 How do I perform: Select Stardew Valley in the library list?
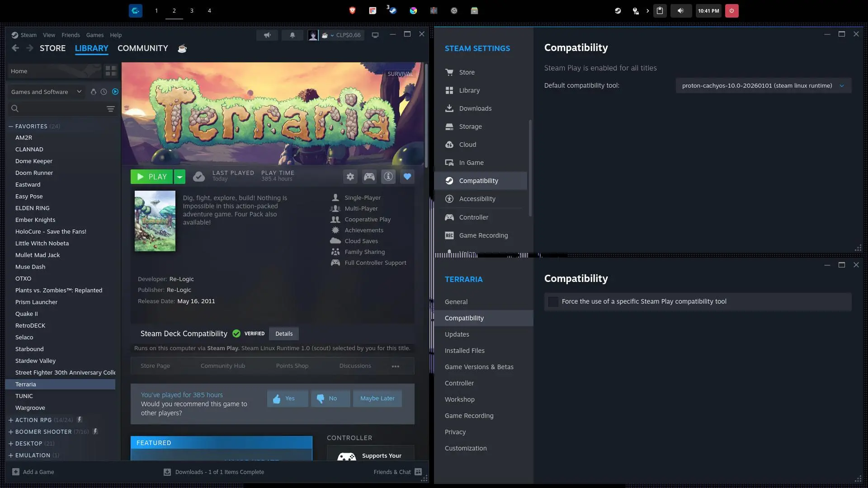click(61, 361)
